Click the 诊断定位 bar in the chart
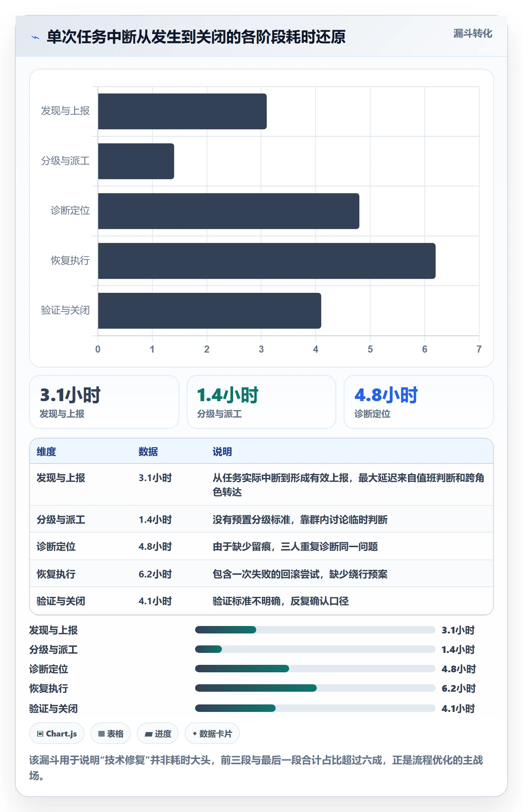Viewport: 523px width, 812px height. point(229,211)
